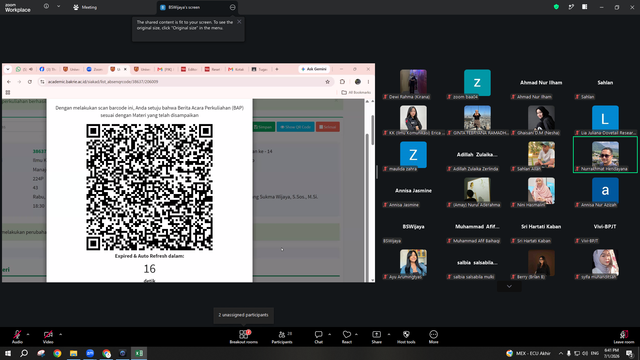This screenshot has width=640, height=360.
Task: Open the notification center icon
Action: tap(629, 353)
